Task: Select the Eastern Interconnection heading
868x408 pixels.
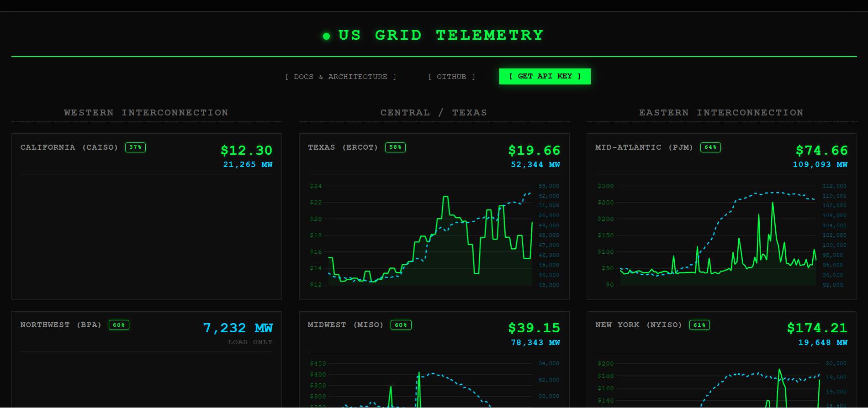Action: pos(721,112)
